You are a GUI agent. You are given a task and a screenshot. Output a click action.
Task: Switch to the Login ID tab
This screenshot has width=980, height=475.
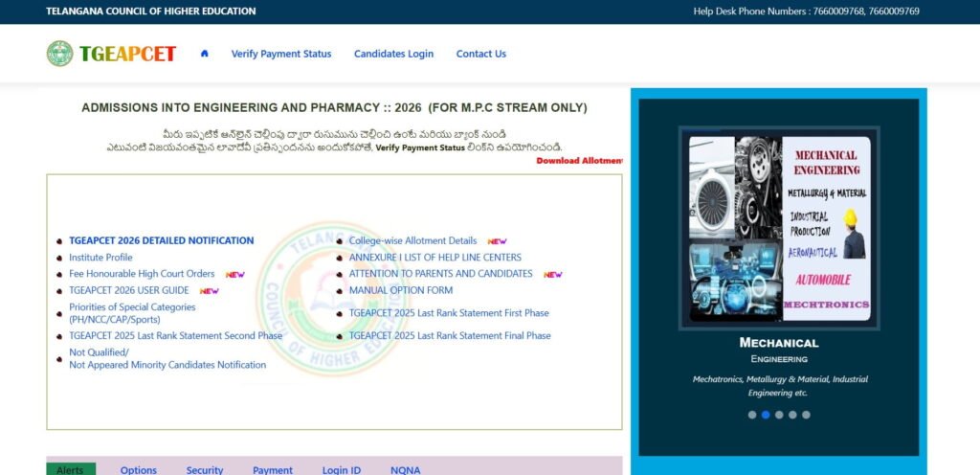pos(342,470)
